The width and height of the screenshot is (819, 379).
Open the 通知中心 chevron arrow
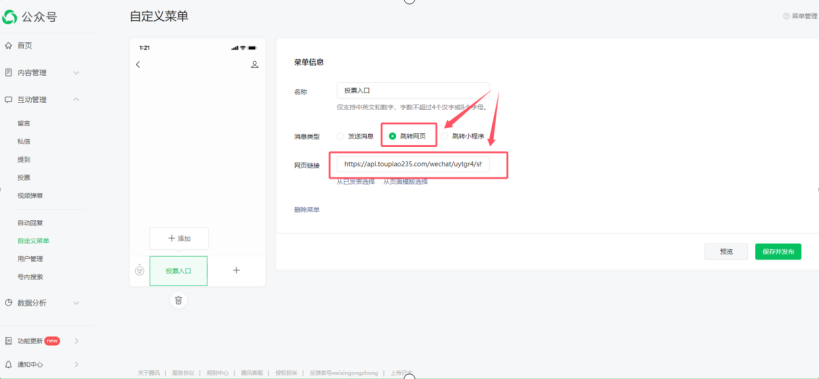click(x=76, y=364)
